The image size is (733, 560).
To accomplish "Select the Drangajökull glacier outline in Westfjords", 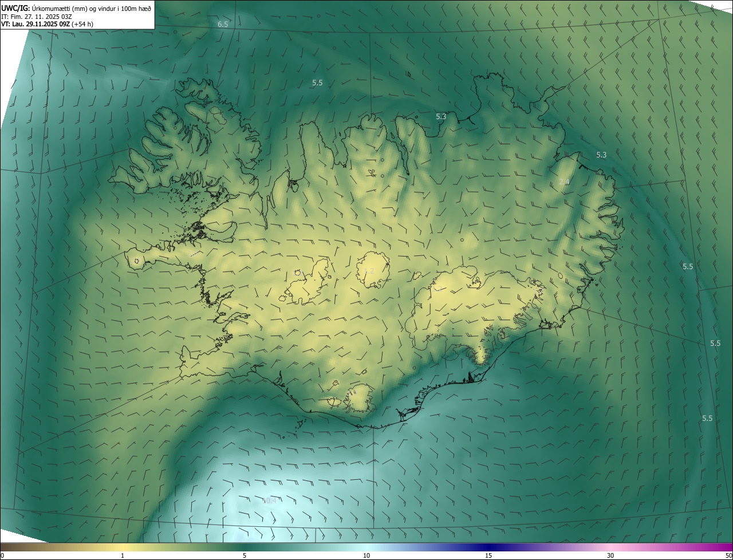I will [x=216, y=115].
